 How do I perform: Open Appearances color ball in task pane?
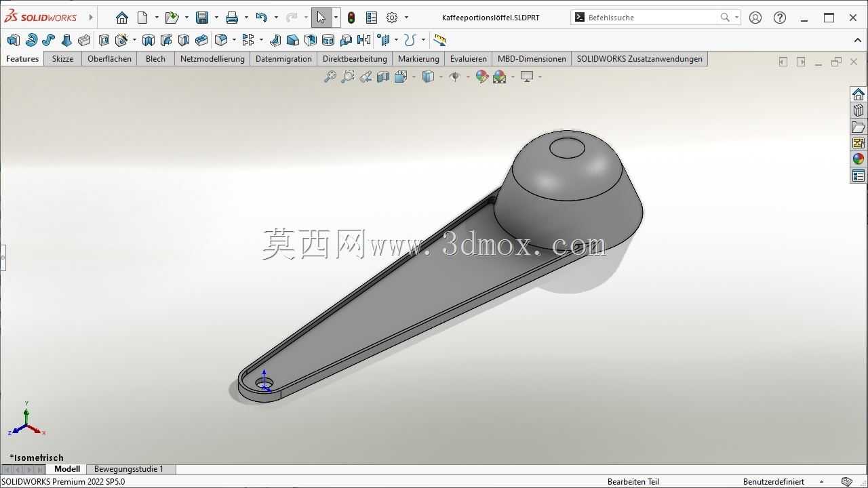[859, 159]
